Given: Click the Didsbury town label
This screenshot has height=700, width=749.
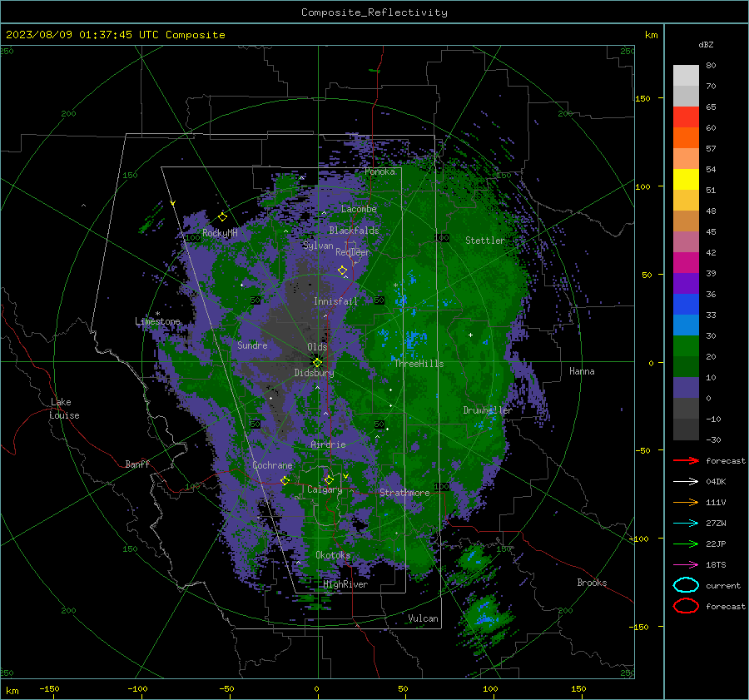Looking at the screenshot, I should [x=314, y=372].
